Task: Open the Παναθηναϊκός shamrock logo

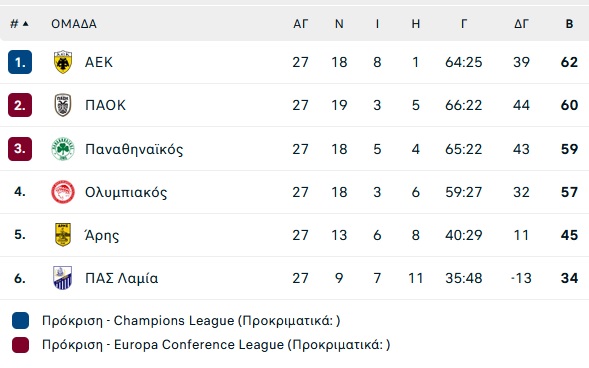Action: click(63, 149)
